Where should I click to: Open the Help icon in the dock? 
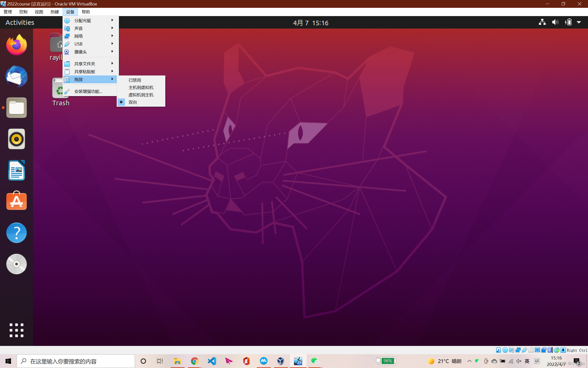[x=17, y=233]
